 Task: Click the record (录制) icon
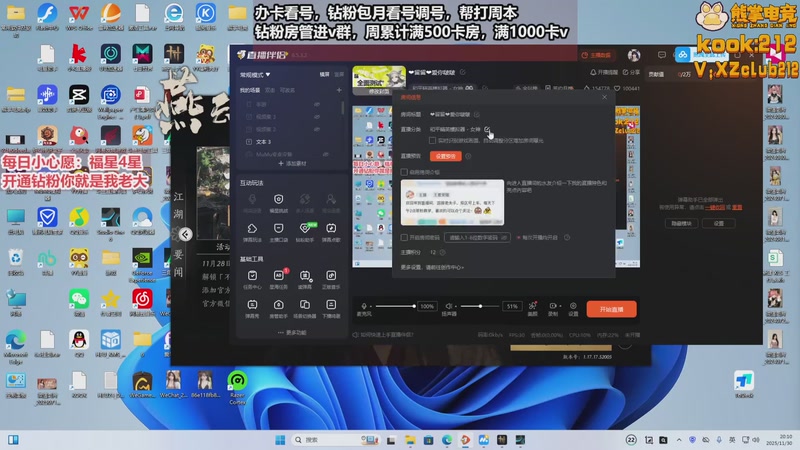click(553, 308)
